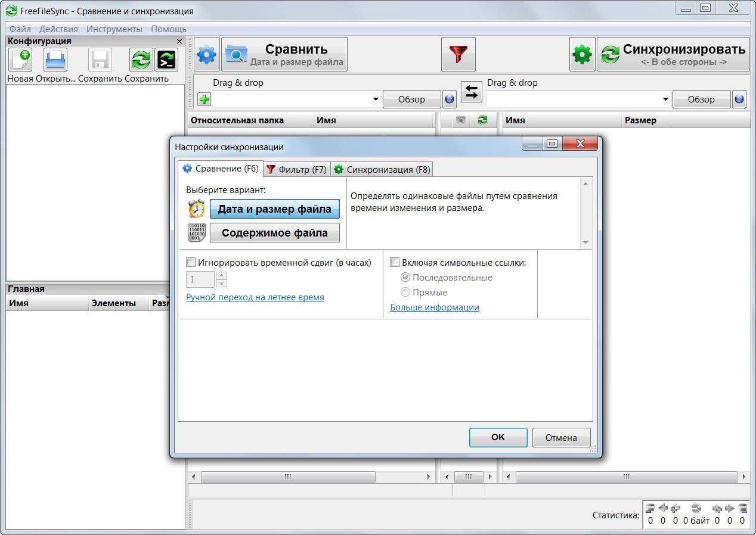This screenshot has width=756, height=535.
Task: Open synchronization settings green gear icon
Action: coord(582,55)
